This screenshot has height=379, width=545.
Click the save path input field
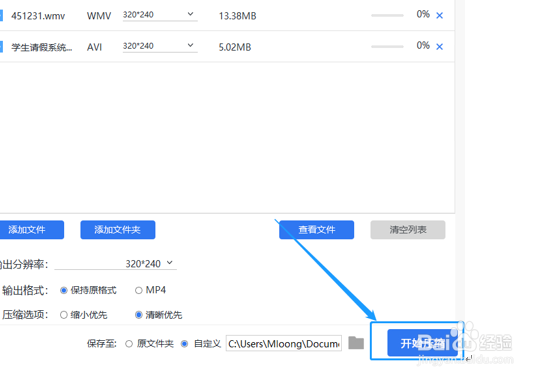point(284,344)
